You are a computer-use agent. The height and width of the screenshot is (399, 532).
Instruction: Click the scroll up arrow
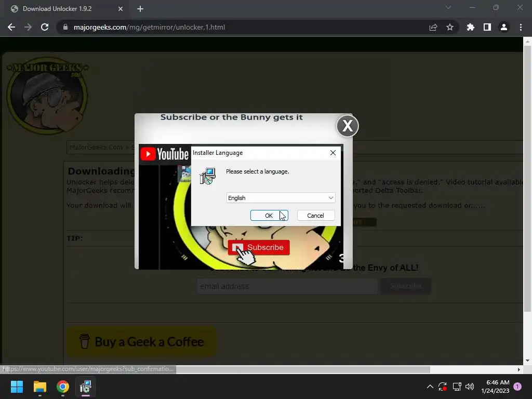(x=527, y=42)
